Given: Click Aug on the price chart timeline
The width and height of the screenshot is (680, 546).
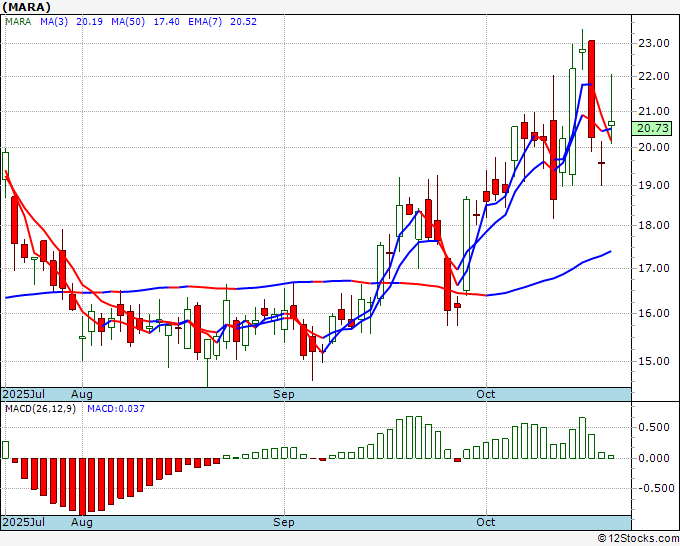Looking at the screenshot, I should [x=82, y=394].
